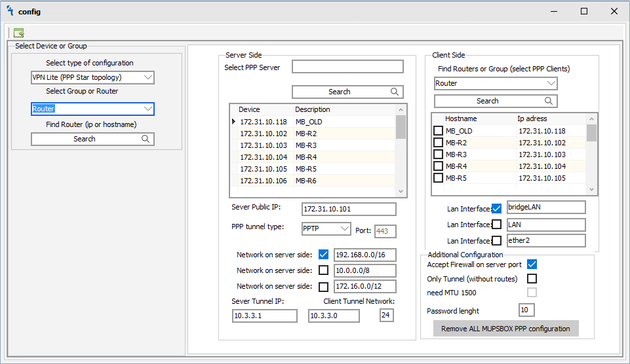Enable the 10.0.0.0/8 server network checkbox
The height and width of the screenshot is (364, 630).
coord(323,270)
